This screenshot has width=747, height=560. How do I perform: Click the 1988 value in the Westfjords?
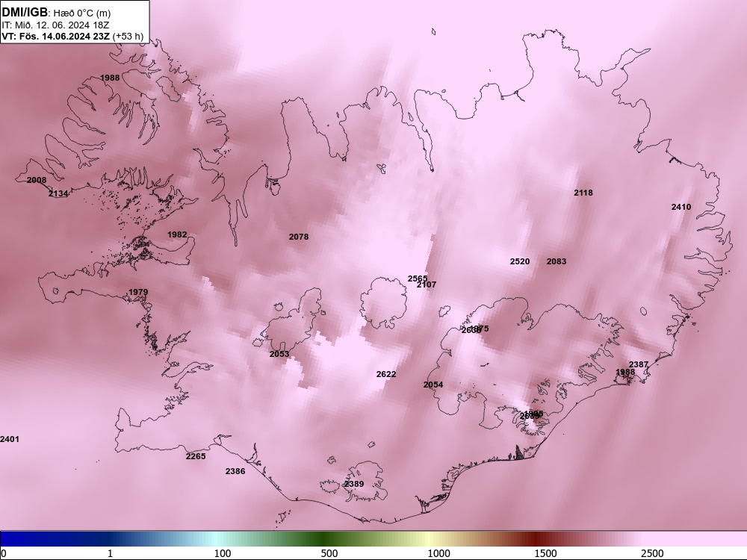pyautogui.click(x=110, y=78)
